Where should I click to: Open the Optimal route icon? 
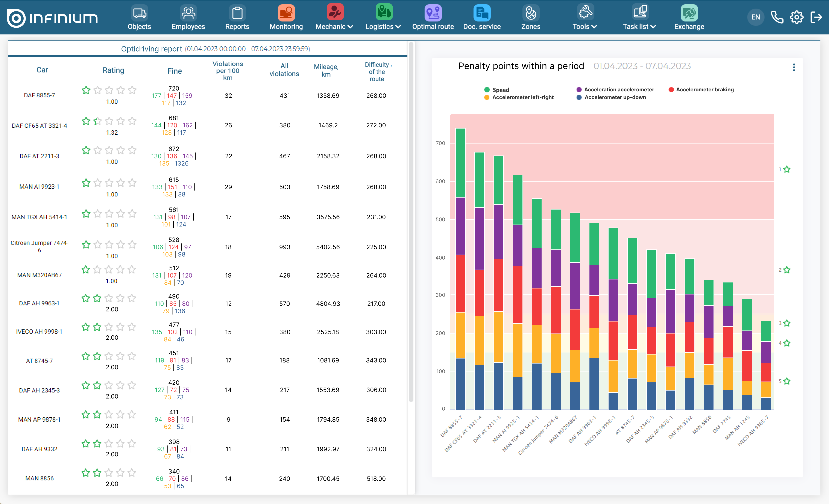coord(433,13)
